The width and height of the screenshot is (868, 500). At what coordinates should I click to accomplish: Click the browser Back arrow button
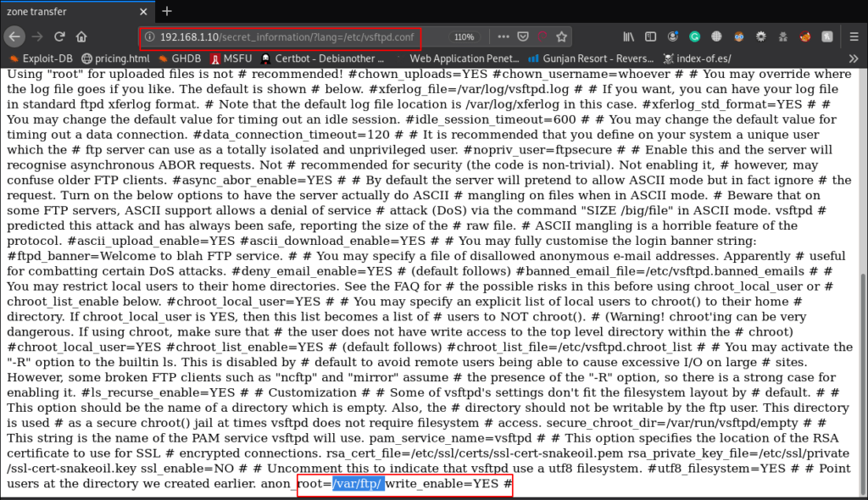pos(14,37)
